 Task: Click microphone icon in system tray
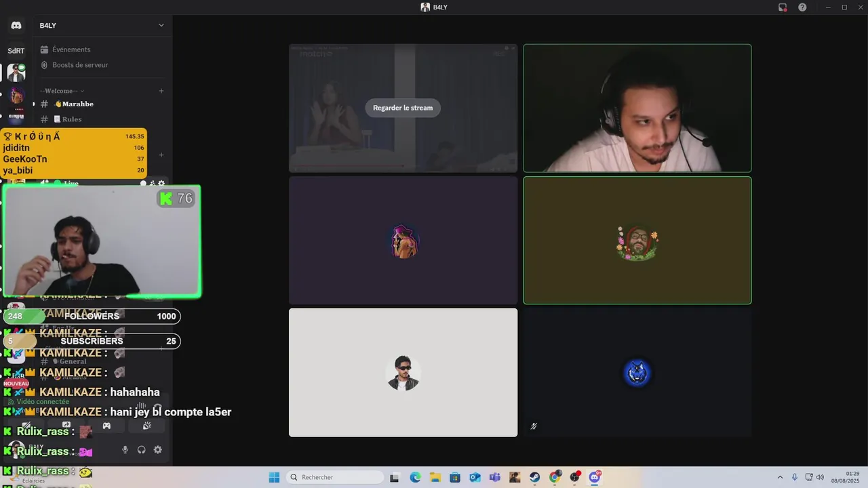point(795,477)
